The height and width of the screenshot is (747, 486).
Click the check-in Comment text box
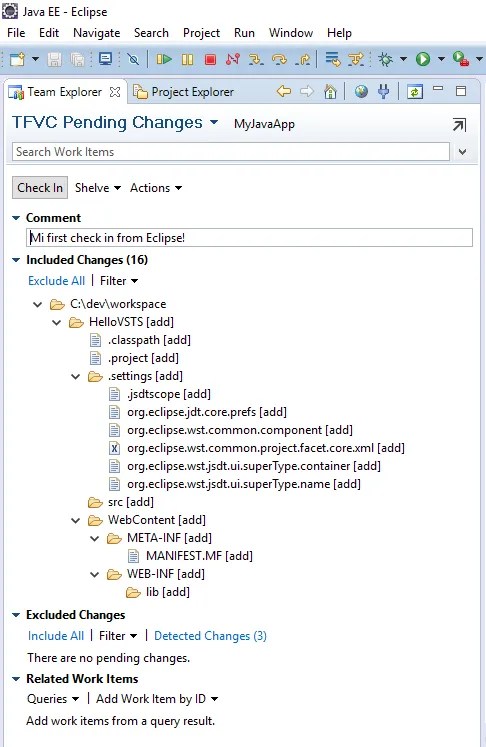tap(249, 237)
